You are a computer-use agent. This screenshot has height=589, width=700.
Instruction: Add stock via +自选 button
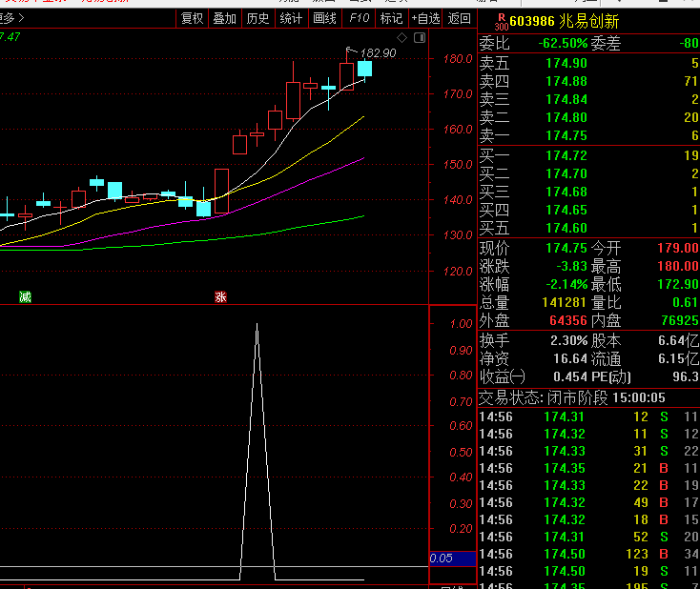point(425,18)
